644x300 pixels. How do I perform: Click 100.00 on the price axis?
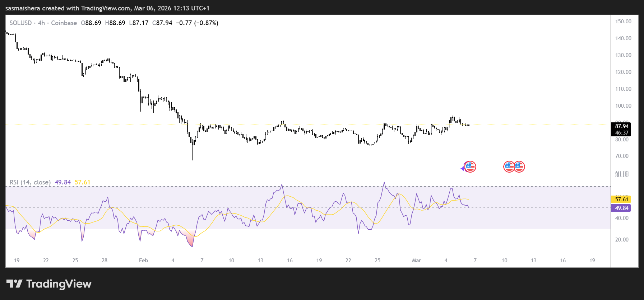tap(623, 106)
